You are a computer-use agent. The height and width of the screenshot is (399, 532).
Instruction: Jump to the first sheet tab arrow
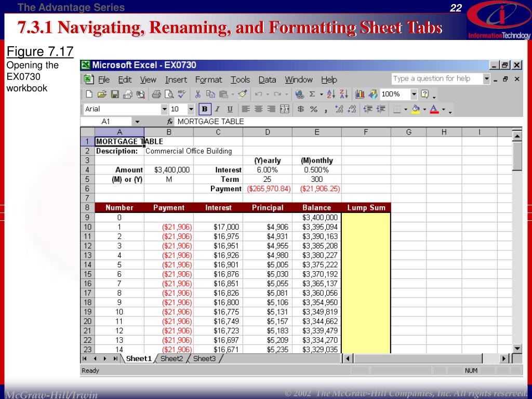(85, 358)
